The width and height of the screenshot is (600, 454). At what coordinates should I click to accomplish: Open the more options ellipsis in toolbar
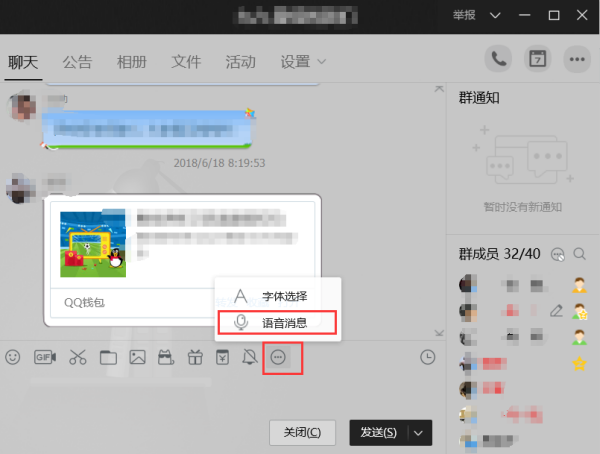[x=278, y=358]
